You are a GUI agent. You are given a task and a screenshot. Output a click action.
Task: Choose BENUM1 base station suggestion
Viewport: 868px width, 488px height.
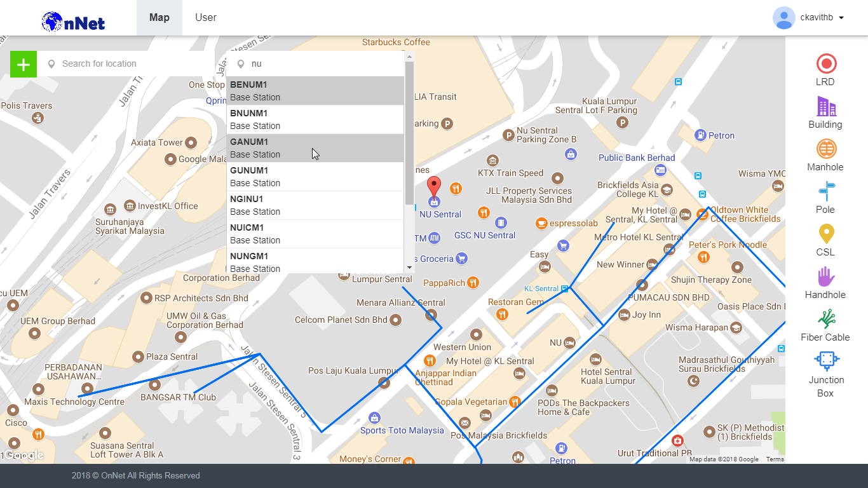(x=315, y=91)
